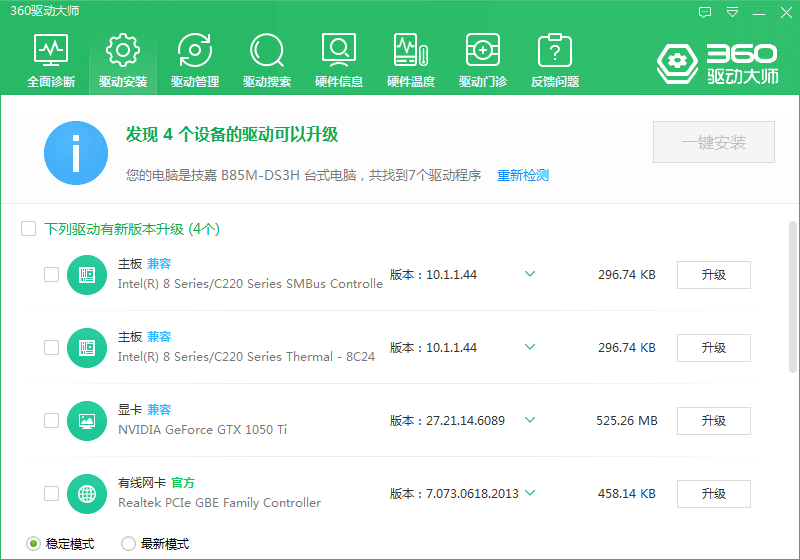
Task: Click the NVIDIA GeForce GTX 1050 Ti device icon
Action: point(87,421)
